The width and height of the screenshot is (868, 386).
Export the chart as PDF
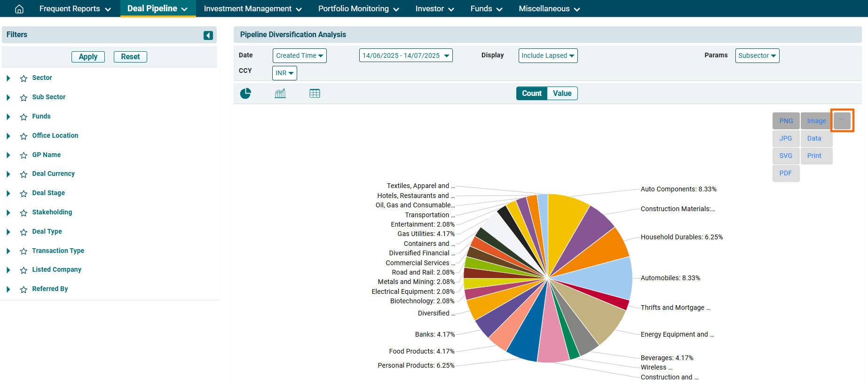click(786, 173)
